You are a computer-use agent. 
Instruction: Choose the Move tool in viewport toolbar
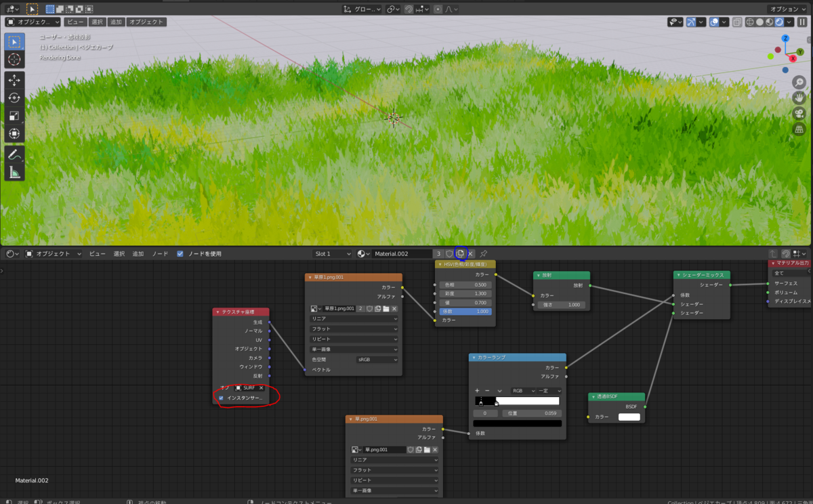(14, 80)
